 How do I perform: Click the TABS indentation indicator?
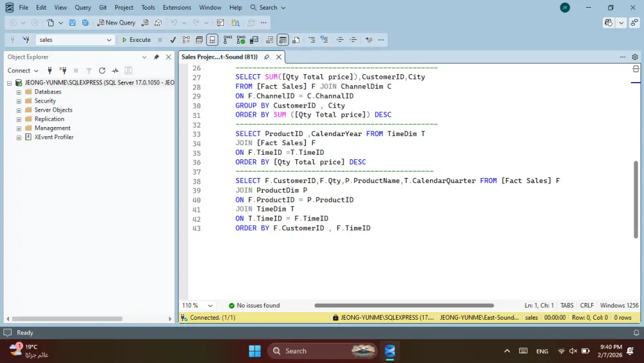tap(567, 306)
